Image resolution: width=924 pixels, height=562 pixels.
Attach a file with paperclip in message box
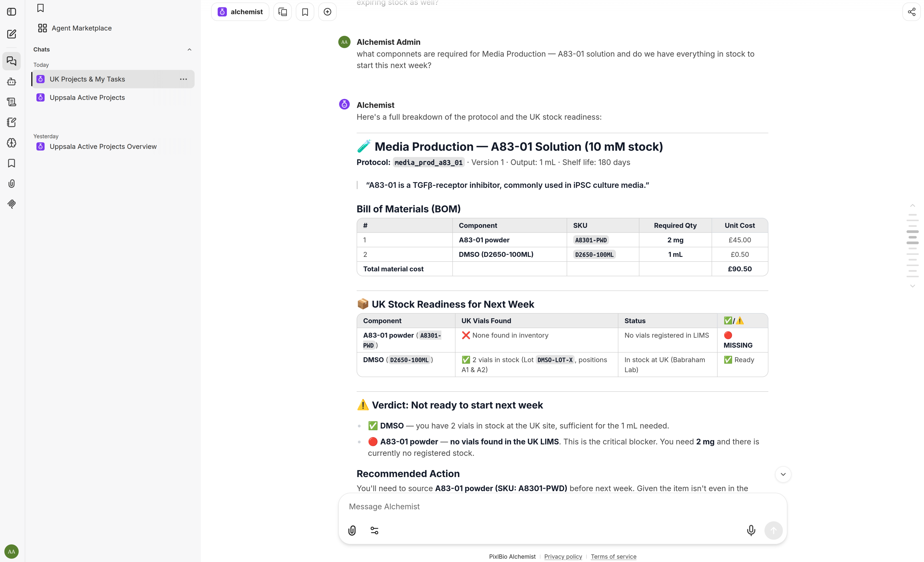[352, 530]
